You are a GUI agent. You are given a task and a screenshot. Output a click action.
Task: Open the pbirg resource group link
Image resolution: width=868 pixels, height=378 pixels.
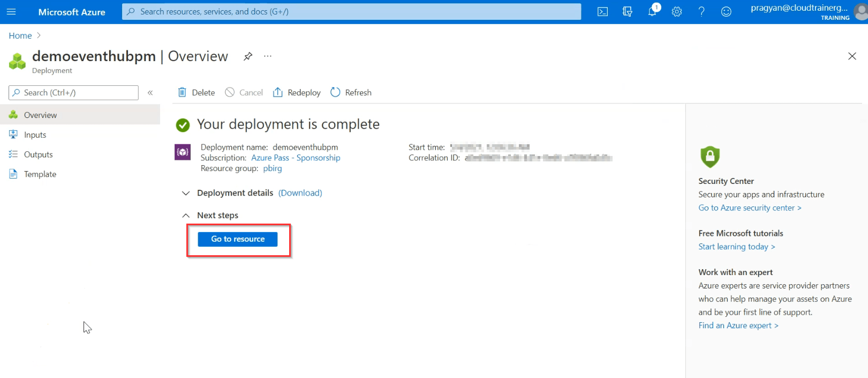click(x=272, y=168)
